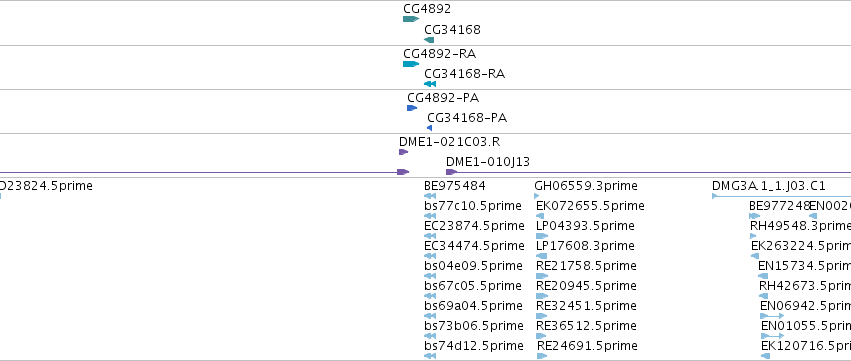This screenshot has height=361, width=851.
Task: Click the EN06942.5prime spliced EST glyph
Action: click(772, 316)
